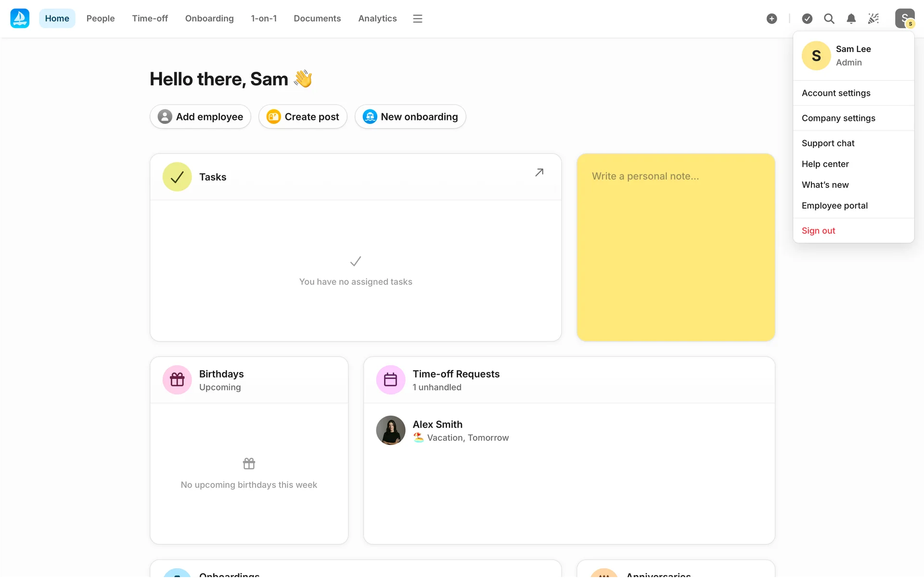924x578 pixels.
Task: Choose Employee portal in the menu
Action: pos(834,206)
